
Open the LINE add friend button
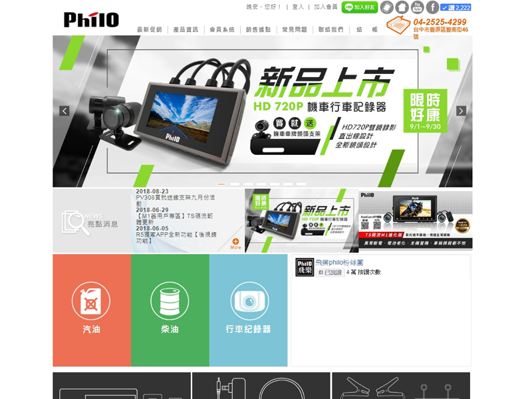[360, 7]
